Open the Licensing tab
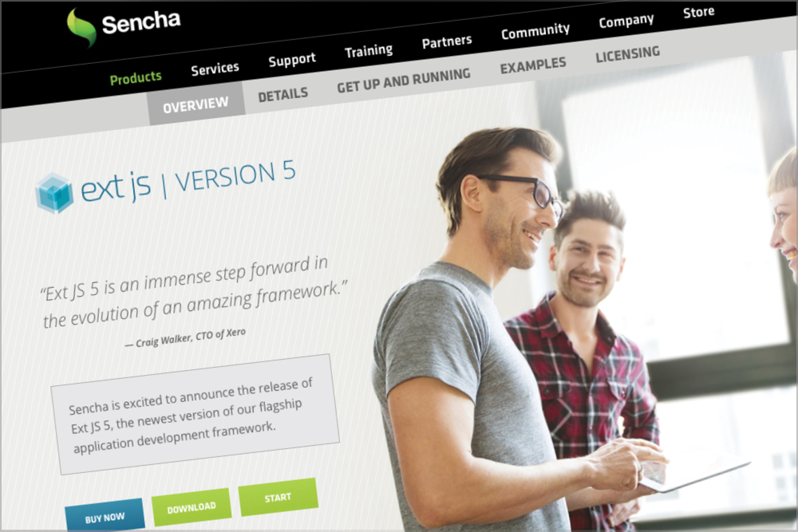This screenshot has width=798, height=532. tap(627, 54)
